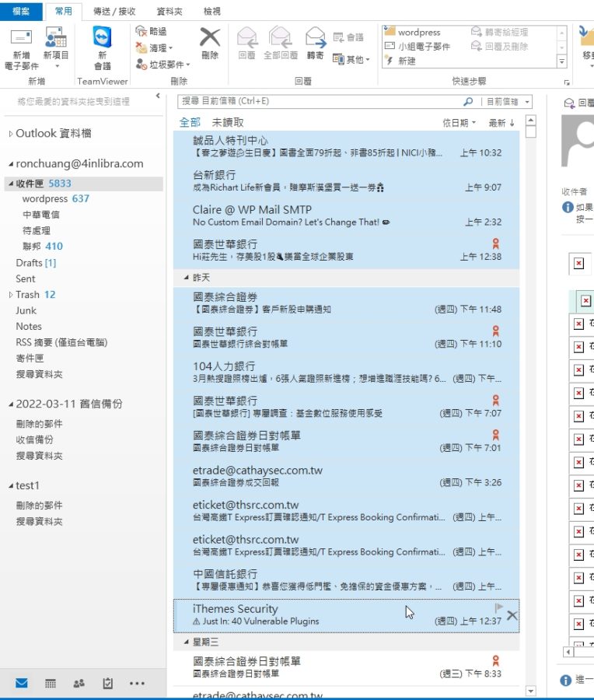594x700 pixels.
Task: Click the message list scroll up arrow
Action: point(530,120)
